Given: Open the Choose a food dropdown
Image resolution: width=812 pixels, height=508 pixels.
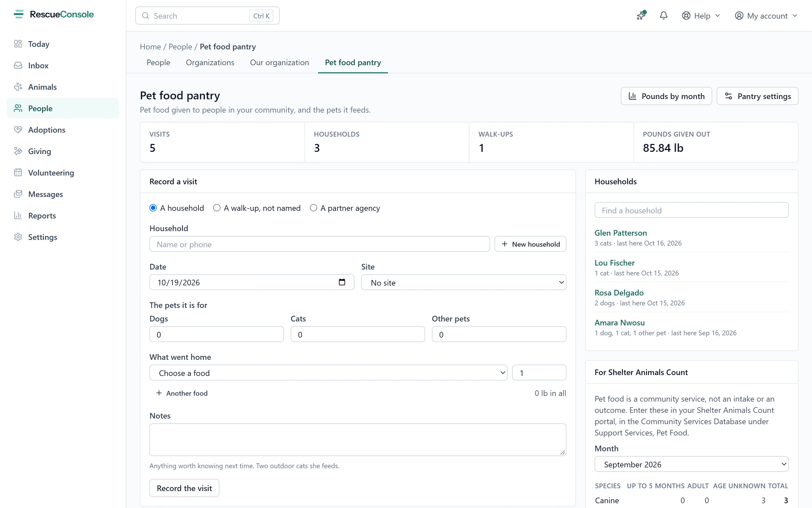Looking at the screenshot, I should [x=328, y=373].
